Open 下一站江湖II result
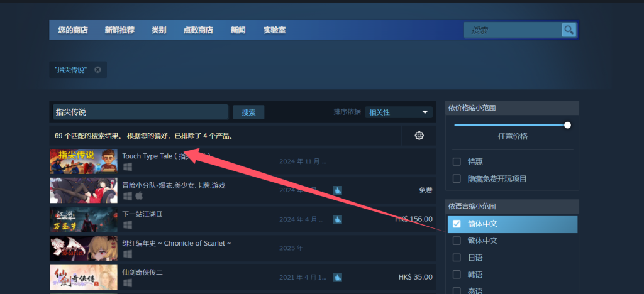644x294 pixels. coord(242,219)
